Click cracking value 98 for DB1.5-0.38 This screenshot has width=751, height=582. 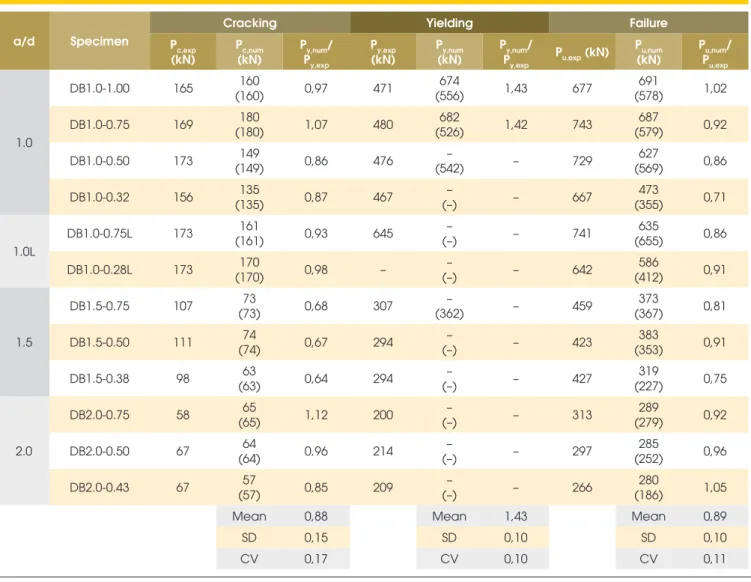pyautogui.click(x=183, y=378)
